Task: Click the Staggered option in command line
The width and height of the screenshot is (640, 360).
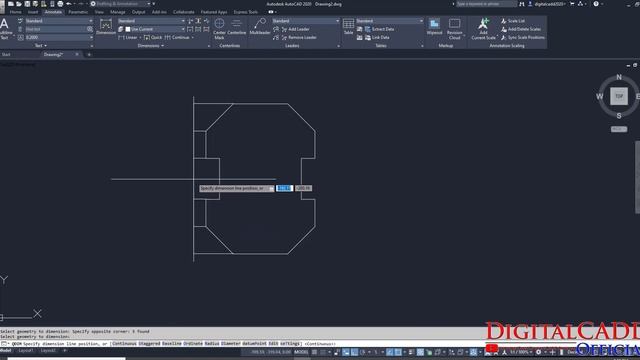Action: point(149,344)
